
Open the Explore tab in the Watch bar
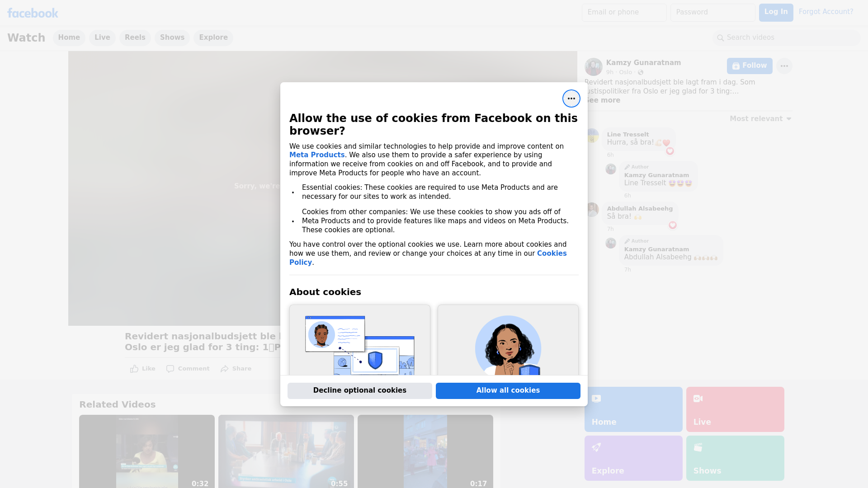213,38
